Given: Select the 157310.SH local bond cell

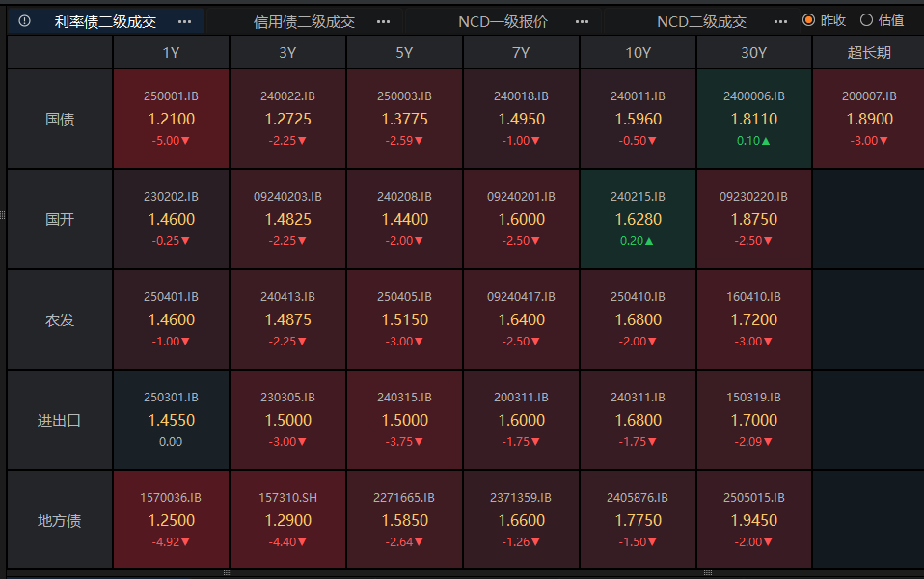Looking at the screenshot, I should [287, 520].
